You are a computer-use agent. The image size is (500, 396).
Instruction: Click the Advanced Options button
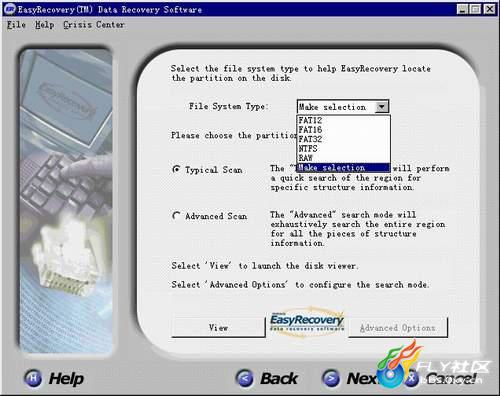(398, 328)
